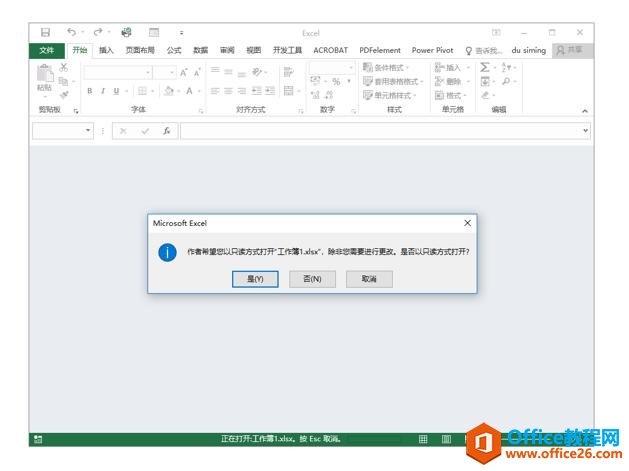Click the 是(Y) Yes button

[x=255, y=279]
